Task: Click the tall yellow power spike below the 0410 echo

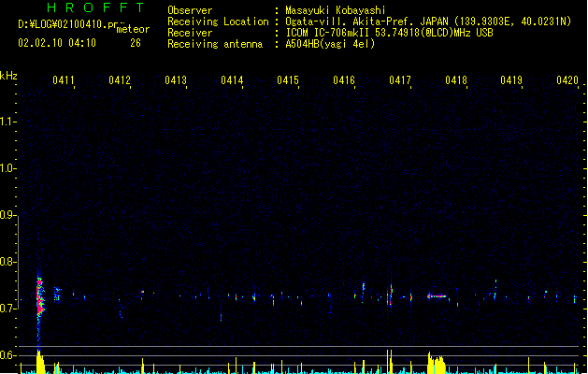Action: [x=40, y=362]
